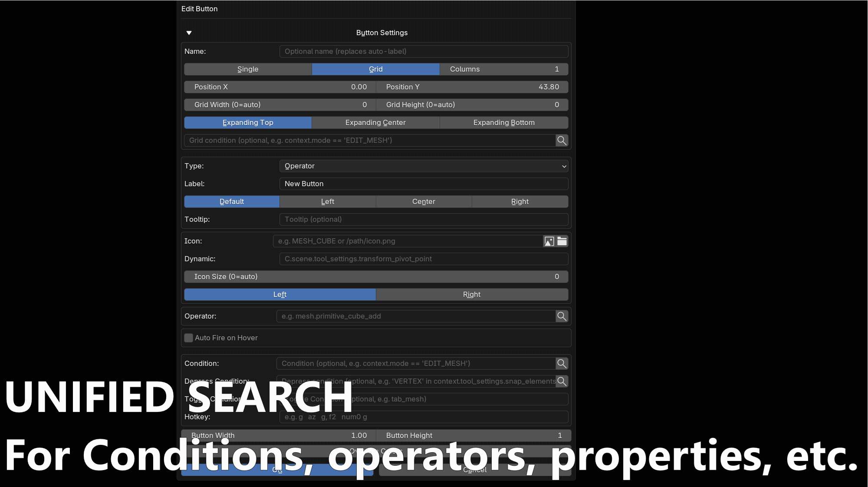Click the Depress Condition input field
868x487 pixels.
[416, 381]
